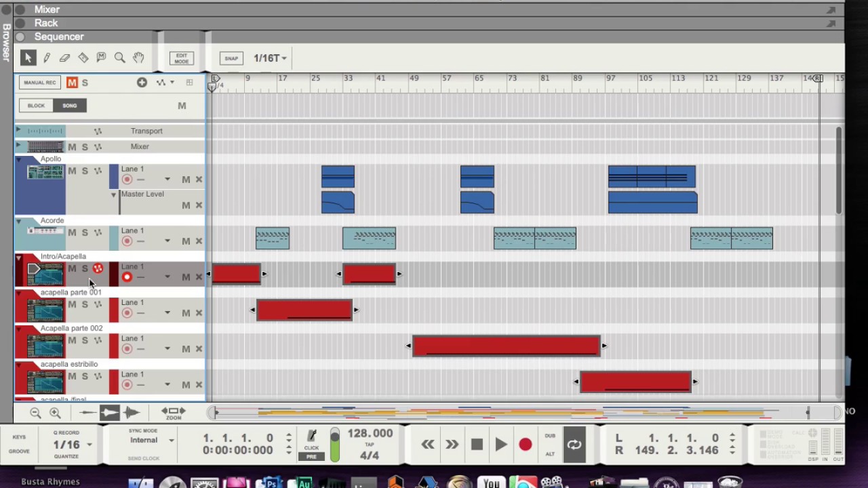Select the Hand tool

click(138, 58)
